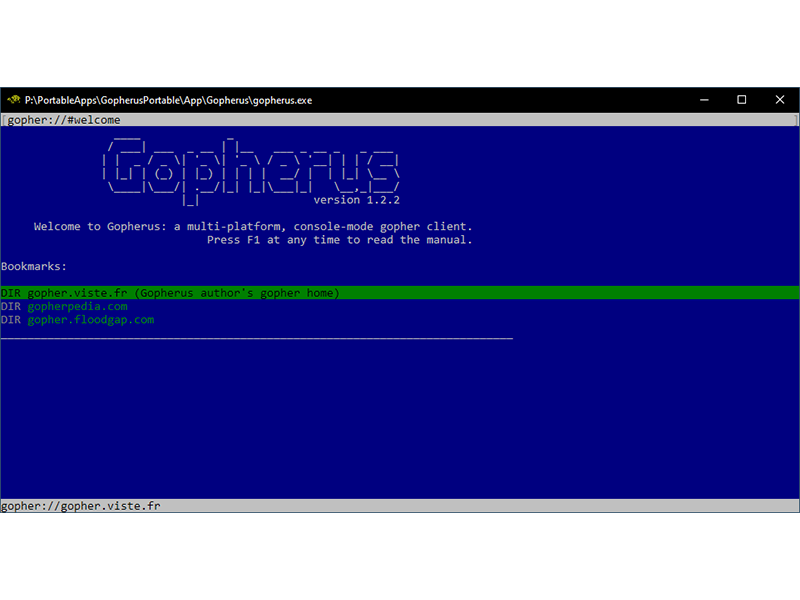Maximize the Gopherus console window

click(741, 100)
